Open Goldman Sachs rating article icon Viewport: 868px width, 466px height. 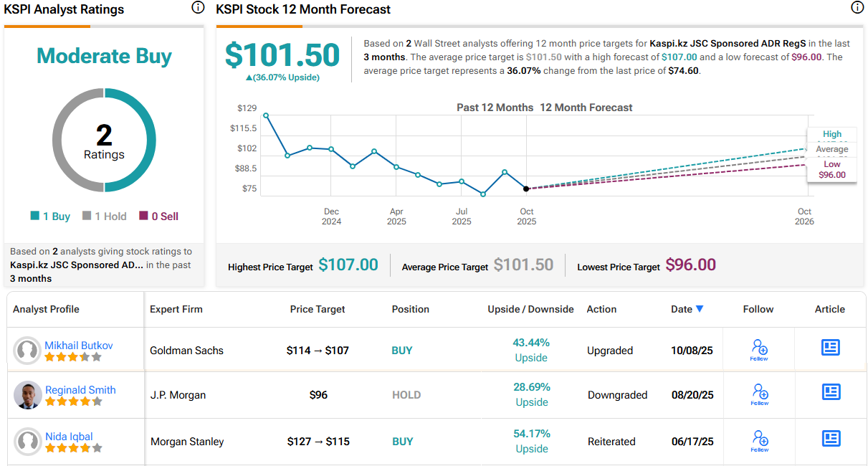point(830,348)
